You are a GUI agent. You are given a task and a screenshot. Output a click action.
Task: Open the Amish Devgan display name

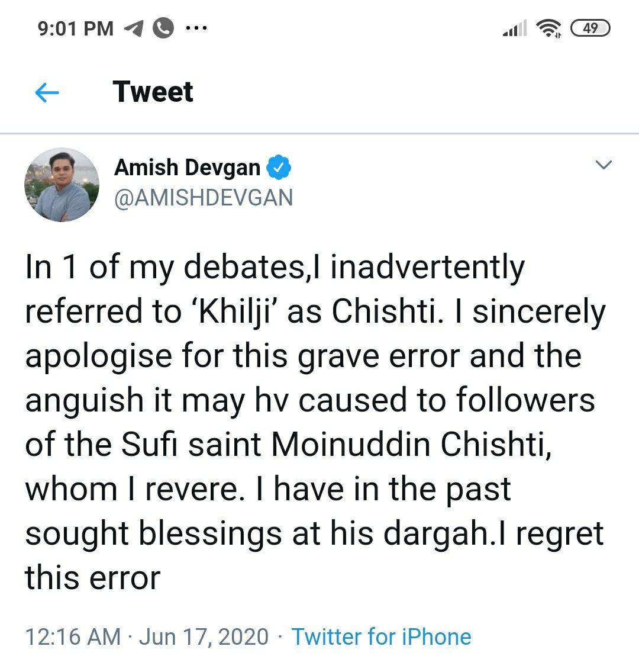click(187, 168)
